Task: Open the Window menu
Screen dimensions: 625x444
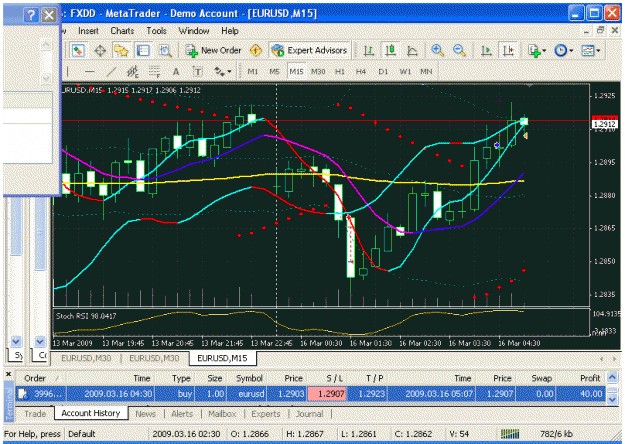Action: [x=194, y=31]
